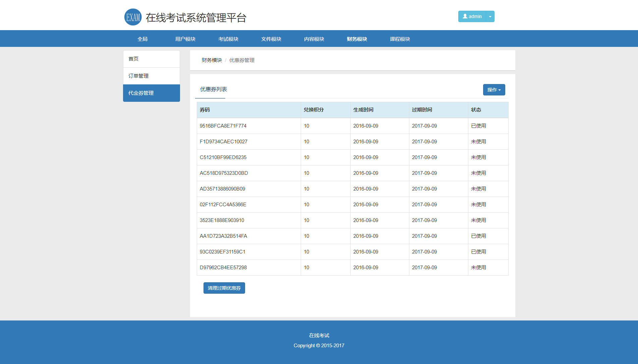Screen dimensions: 638x364
Task: Open the 内容模块 menu item
Action: [x=314, y=39]
